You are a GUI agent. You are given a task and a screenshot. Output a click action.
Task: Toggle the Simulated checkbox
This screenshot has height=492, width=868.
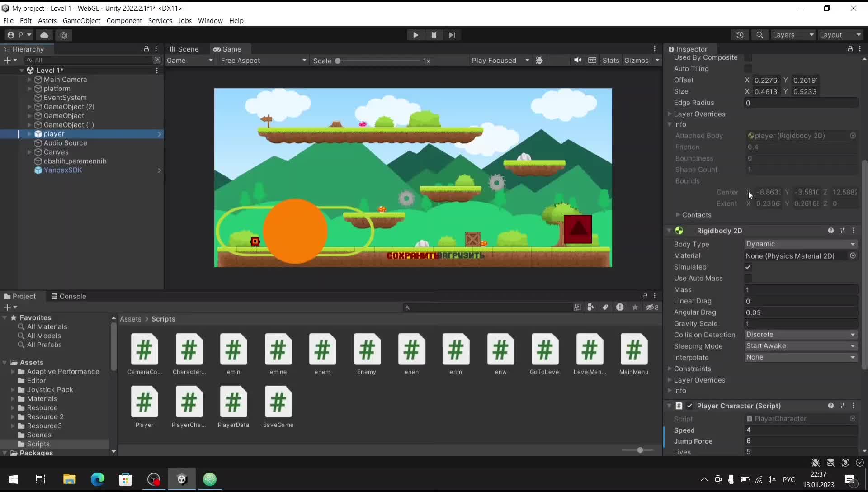coord(748,267)
